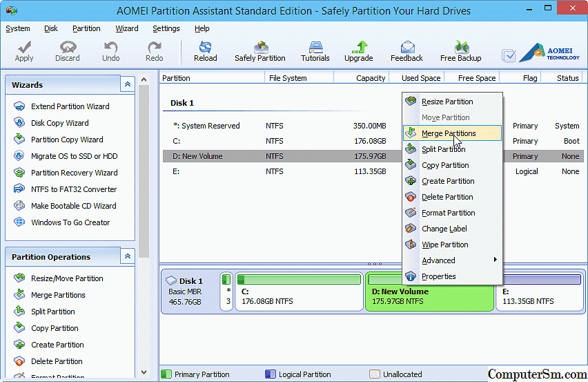588x382 pixels.
Task: Open the Partition menu
Action: tap(86, 28)
